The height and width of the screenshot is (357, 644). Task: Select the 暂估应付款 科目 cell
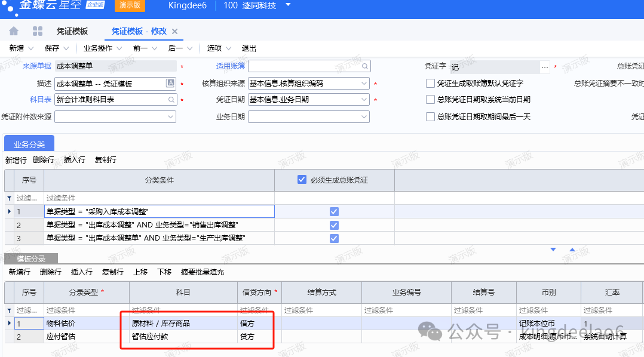point(183,337)
